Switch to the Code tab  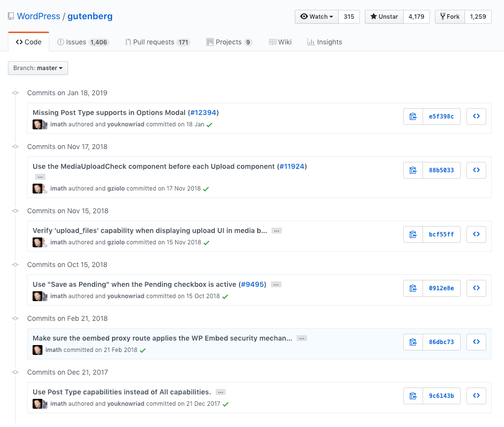pyautogui.click(x=29, y=42)
